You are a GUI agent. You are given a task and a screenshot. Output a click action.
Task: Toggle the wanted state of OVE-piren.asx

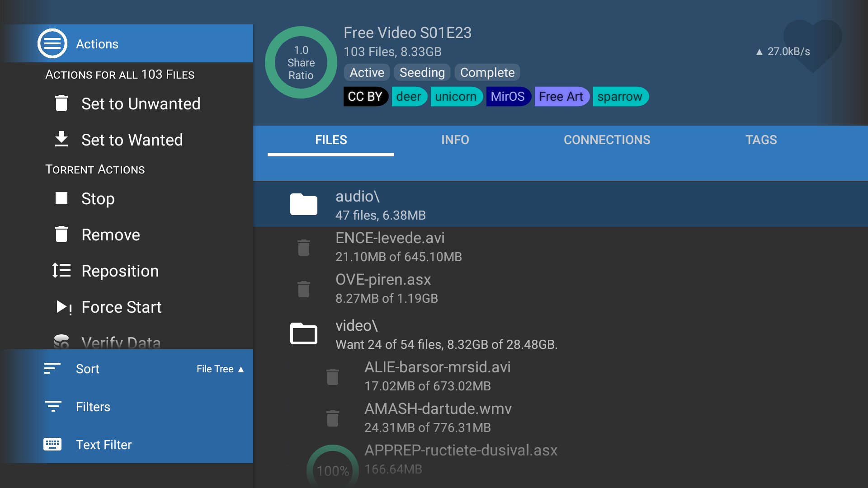[304, 289]
